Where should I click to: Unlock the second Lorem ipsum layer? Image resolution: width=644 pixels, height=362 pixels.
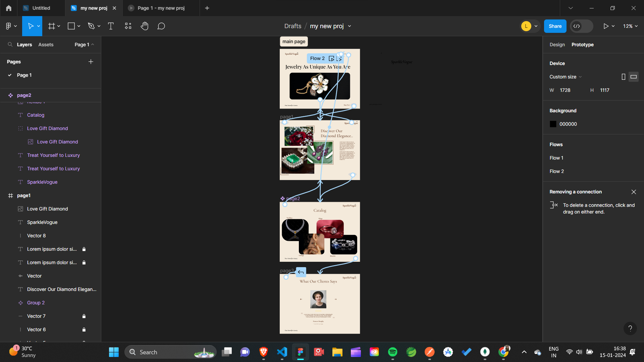(84, 262)
